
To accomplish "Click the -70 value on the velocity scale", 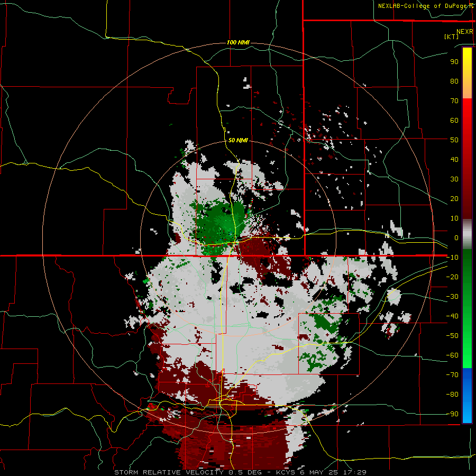I will 452,375.
